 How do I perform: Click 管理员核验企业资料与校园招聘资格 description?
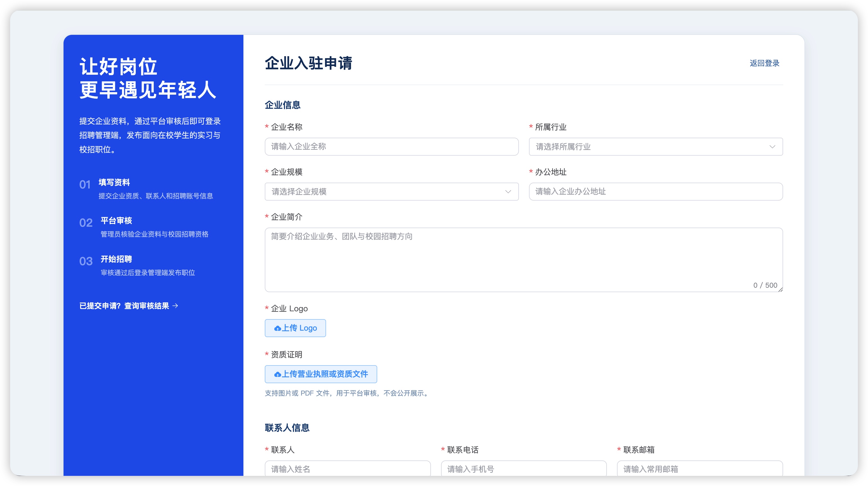click(x=154, y=234)
